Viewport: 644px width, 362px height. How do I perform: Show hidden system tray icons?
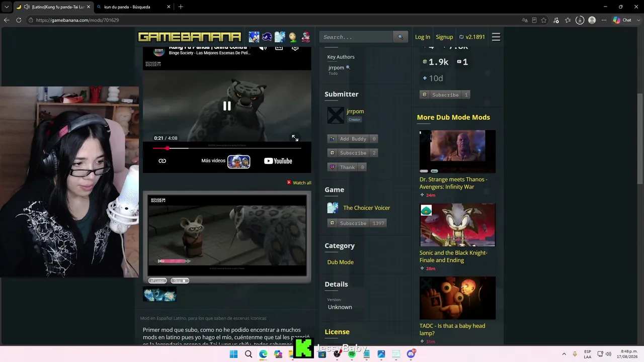point(564,354)
